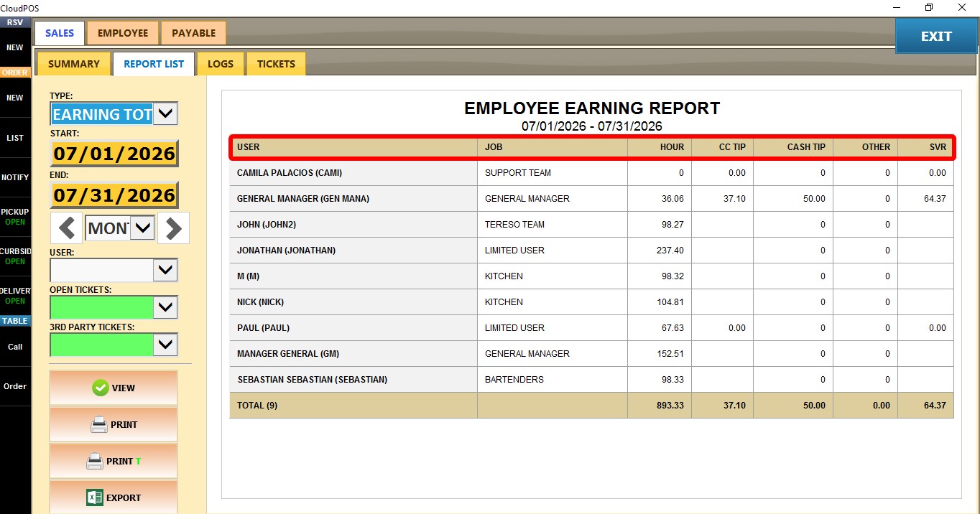Open the Call sidebar item

pos(15,347)
